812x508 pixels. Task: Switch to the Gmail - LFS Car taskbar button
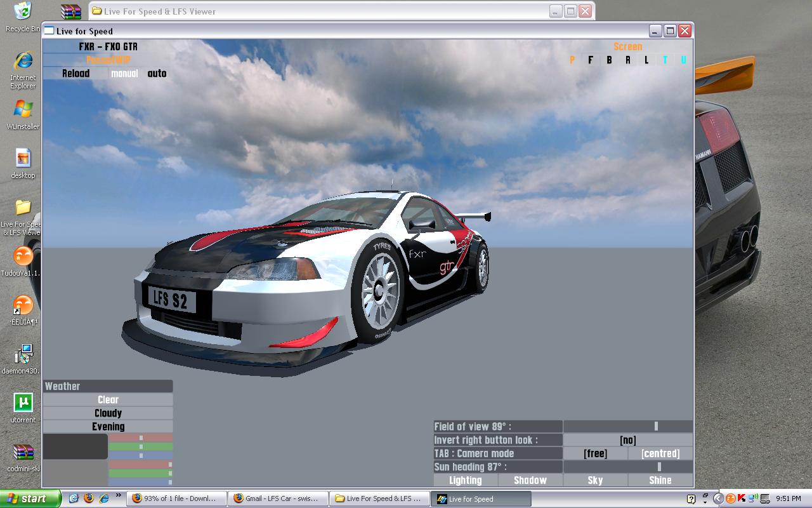tap(278, 498)
